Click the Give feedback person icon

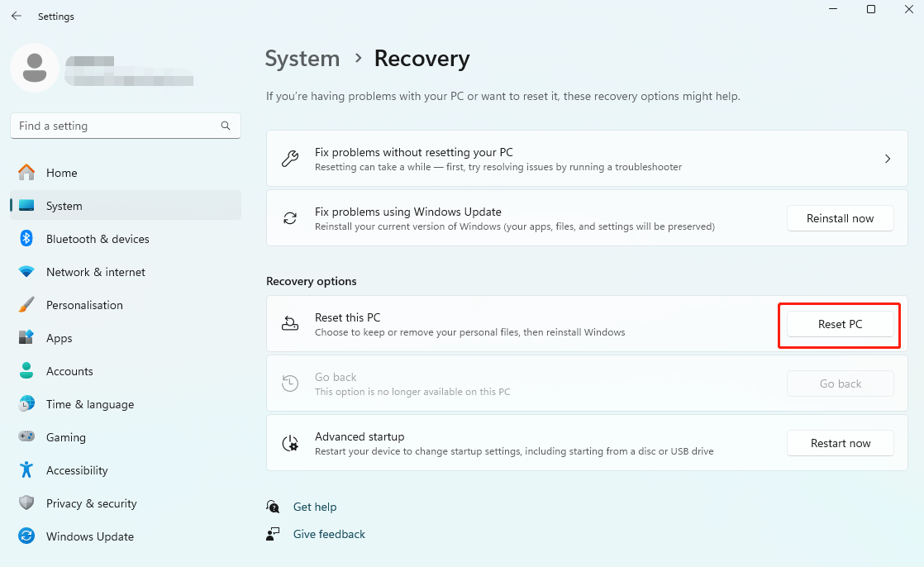coord(272,534)
